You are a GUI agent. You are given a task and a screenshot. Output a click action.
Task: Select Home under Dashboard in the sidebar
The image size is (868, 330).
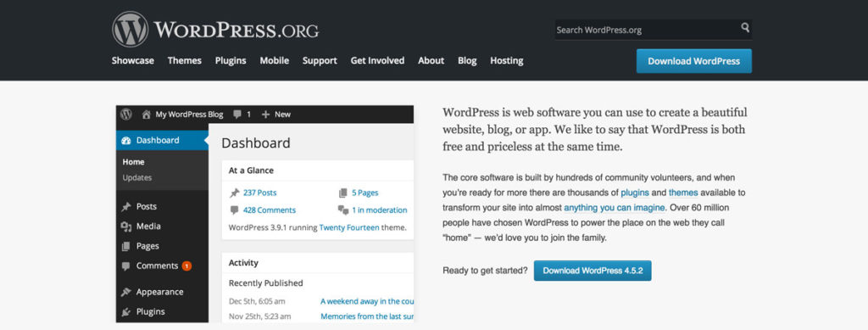point(133,162)
